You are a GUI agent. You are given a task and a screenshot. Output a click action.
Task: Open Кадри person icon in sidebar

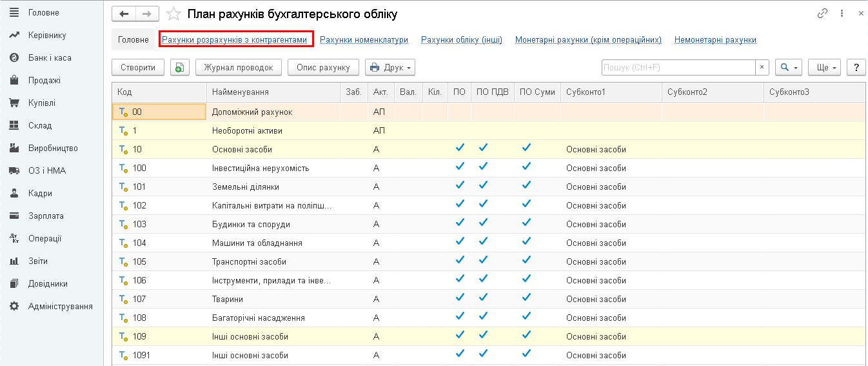[14, 193]
